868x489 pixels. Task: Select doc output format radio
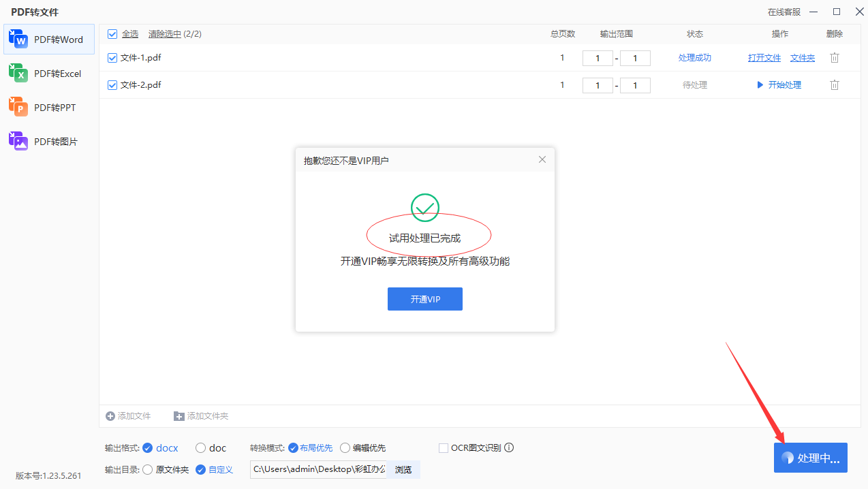click(x=200, y=447)
